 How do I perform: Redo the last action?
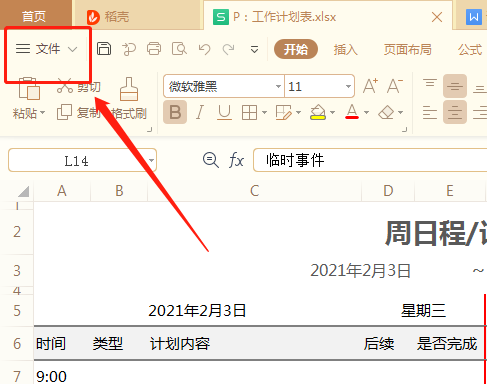(x=229, y=49)
